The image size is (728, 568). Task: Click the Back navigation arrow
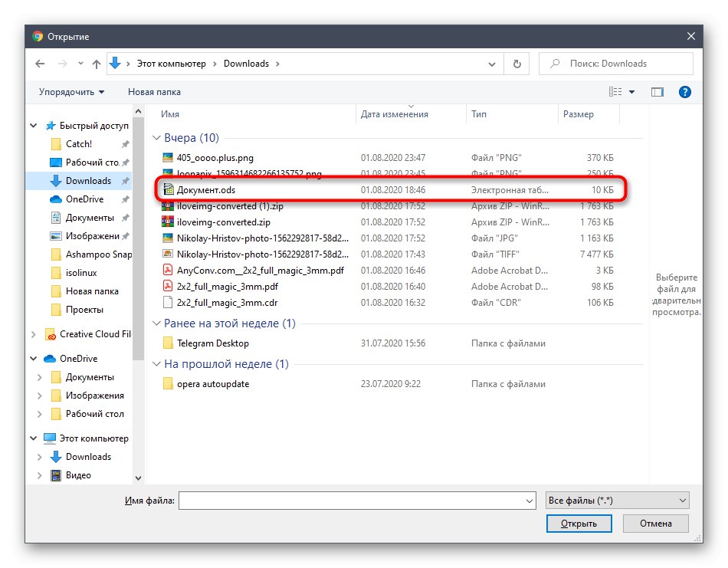point(41,64)
